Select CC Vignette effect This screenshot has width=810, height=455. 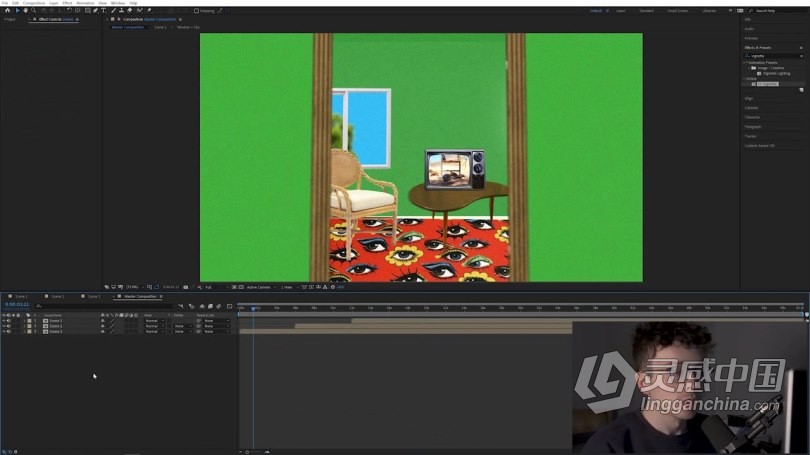[766, 84]
